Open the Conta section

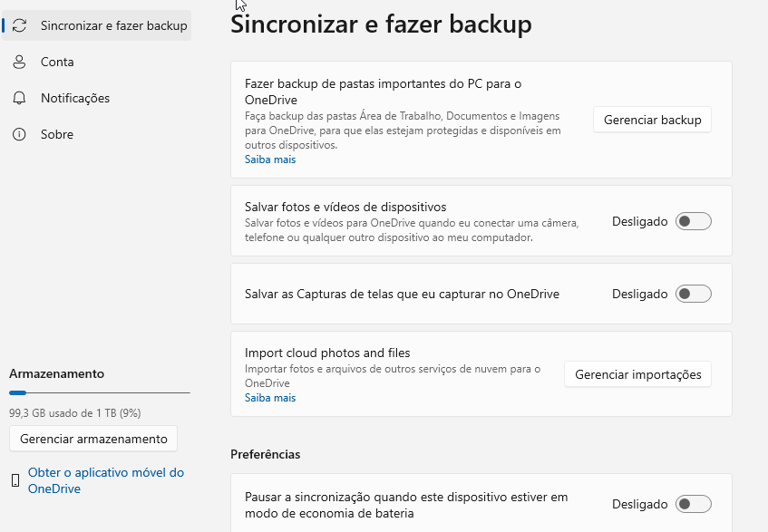tap(96, 63)
